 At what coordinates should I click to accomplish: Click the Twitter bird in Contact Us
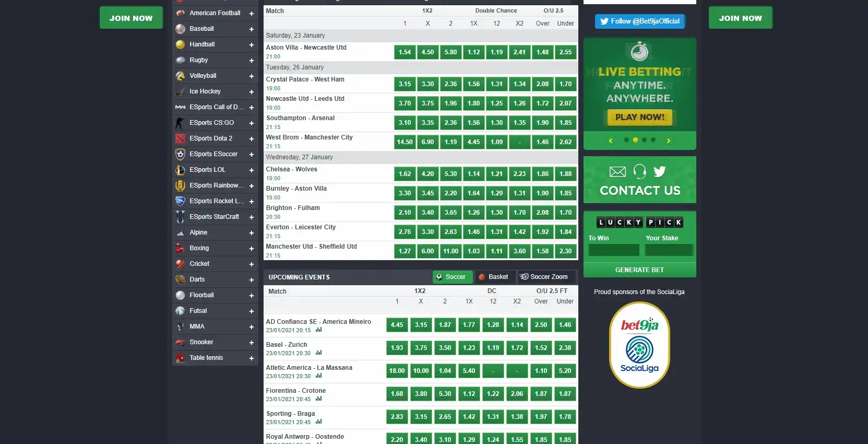(x=659, y=171)
